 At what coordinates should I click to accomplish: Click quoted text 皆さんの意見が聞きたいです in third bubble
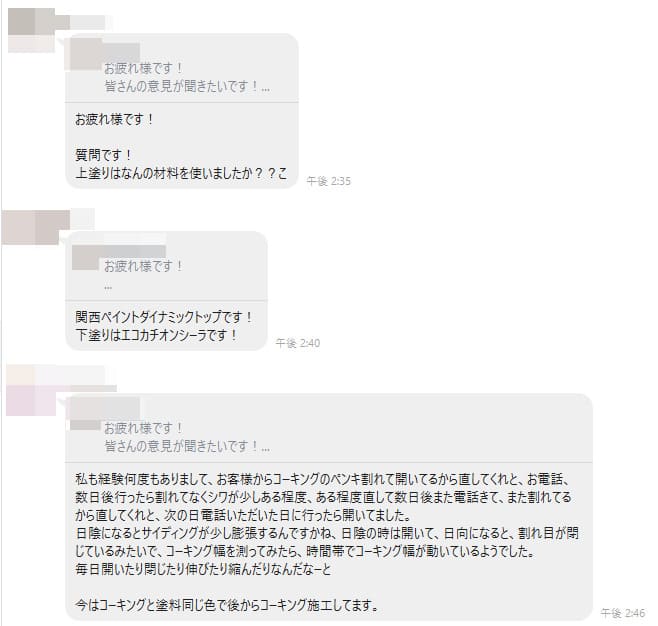click(187, 446)
